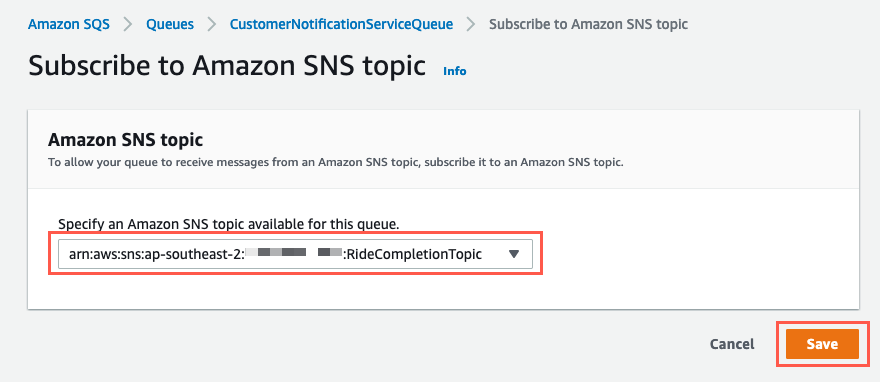Click the chevron after the Amazon SQS breadcrumb
The image size is (880, 382).
[128, 24]
